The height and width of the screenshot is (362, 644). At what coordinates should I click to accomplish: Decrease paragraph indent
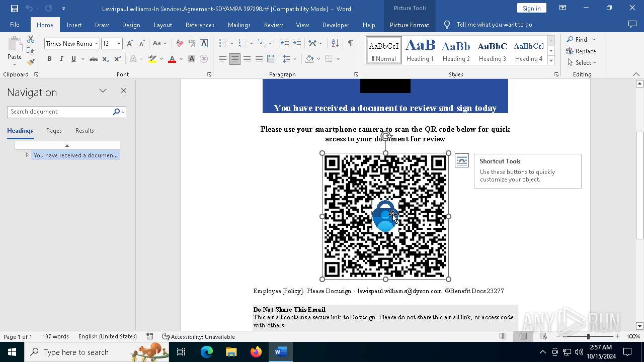285,44
